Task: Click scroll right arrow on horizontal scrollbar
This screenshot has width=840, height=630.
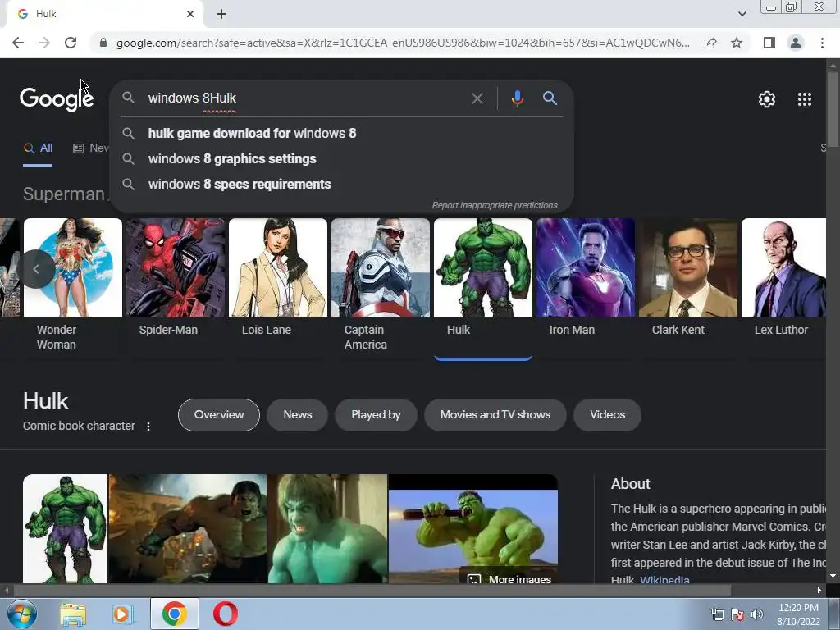Action: pyautogui.click(x=819, y=590)
